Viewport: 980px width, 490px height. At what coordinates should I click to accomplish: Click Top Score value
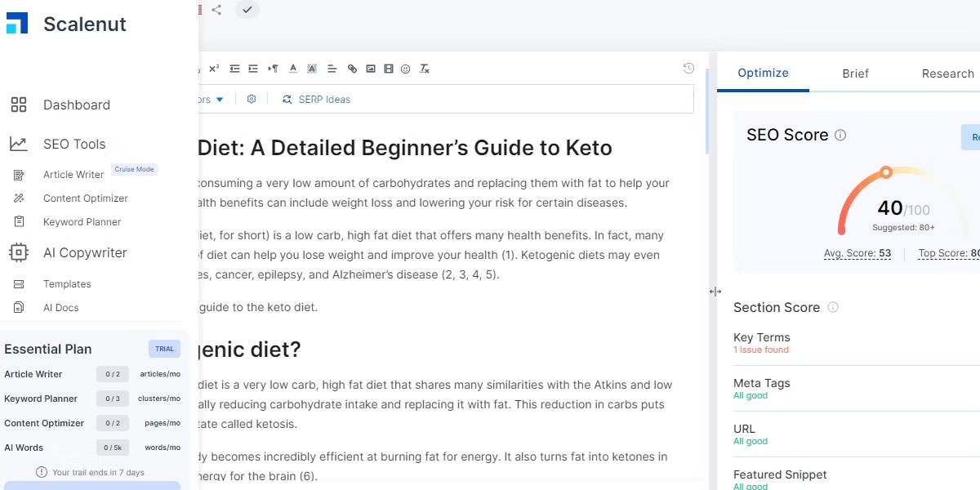coord(949,253)
